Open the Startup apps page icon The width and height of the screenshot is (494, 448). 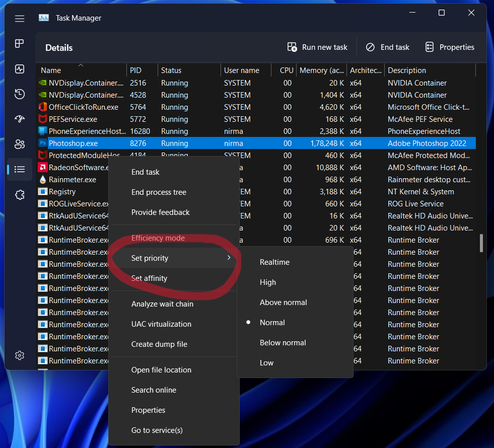pos(20,119)
